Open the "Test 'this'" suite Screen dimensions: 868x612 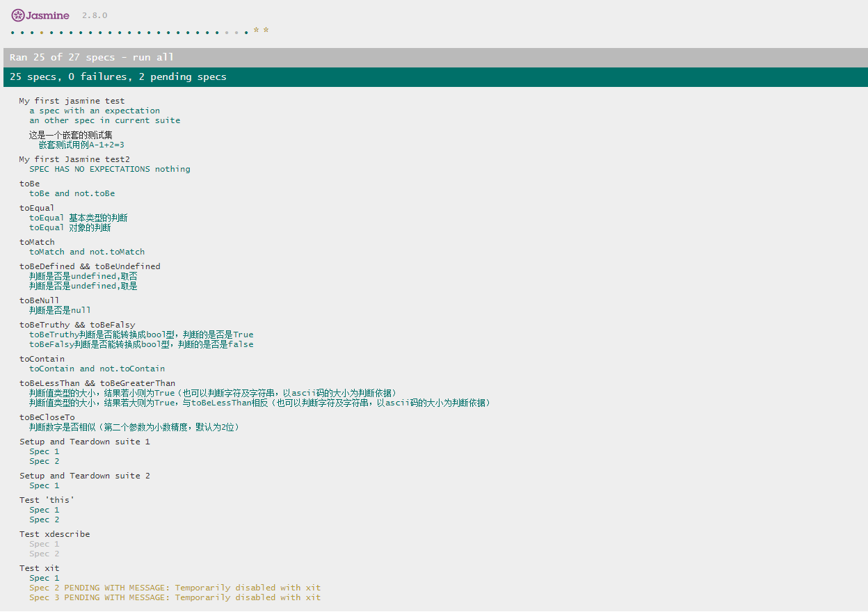[47, 500]
